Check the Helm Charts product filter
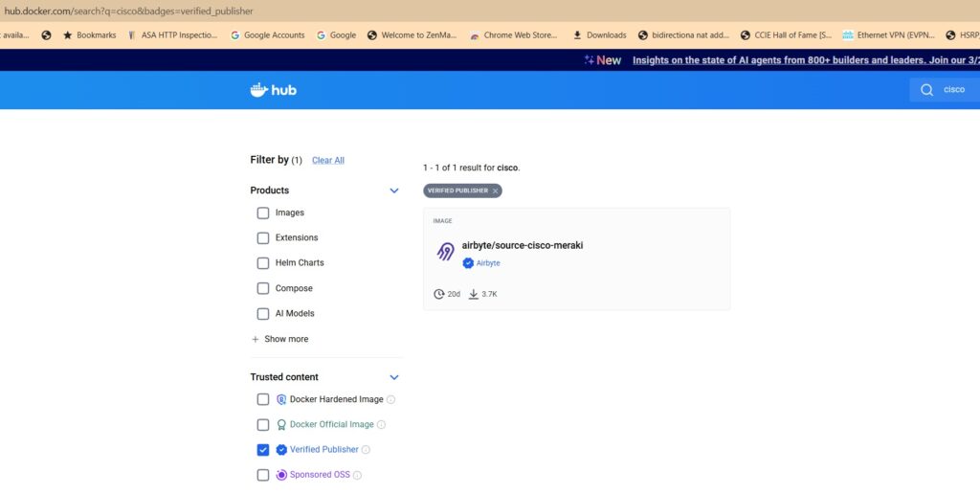 (x=263, y=263)
